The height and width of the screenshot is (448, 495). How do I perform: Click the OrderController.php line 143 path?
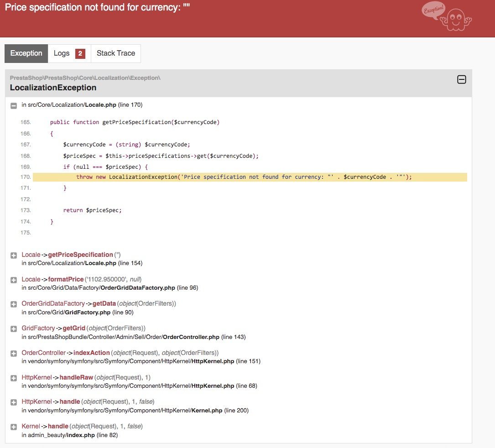(134, 337)
